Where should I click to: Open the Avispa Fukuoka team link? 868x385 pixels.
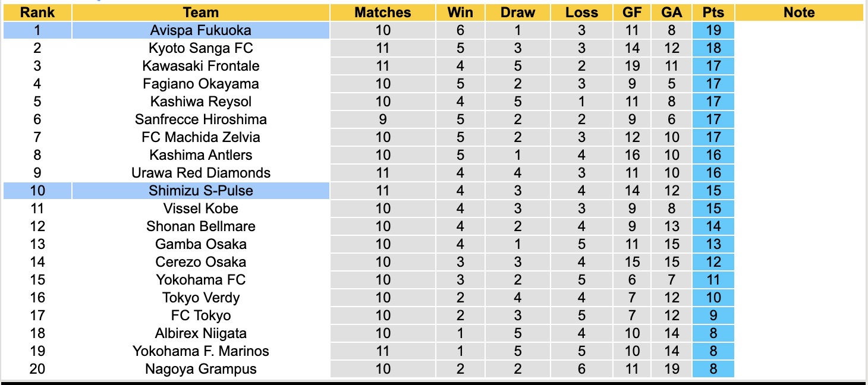(x=201, y=30)
